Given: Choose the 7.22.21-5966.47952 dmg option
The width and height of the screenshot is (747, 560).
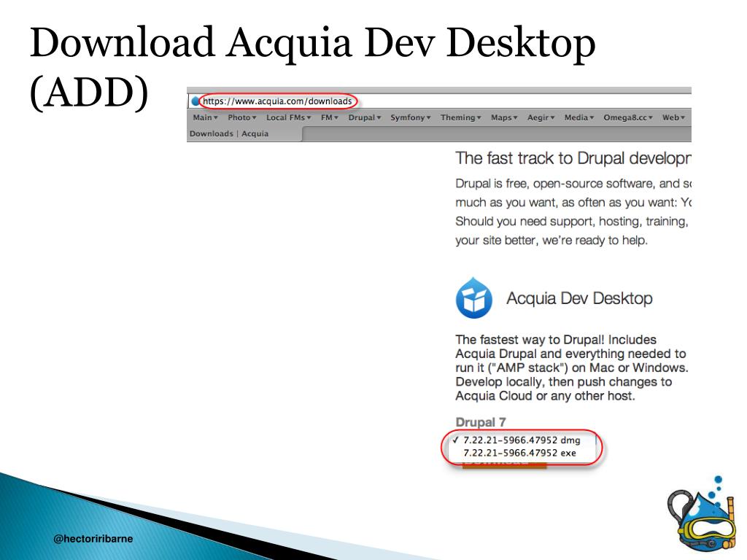Looking at the screenshot, I should tap(522, 440).
